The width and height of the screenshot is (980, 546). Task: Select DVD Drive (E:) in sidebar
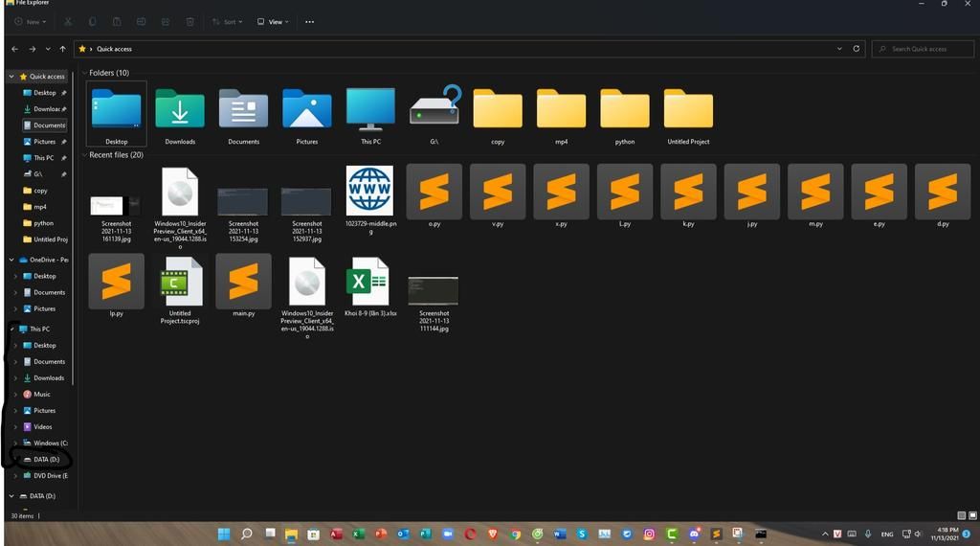[x=45, y=476]
